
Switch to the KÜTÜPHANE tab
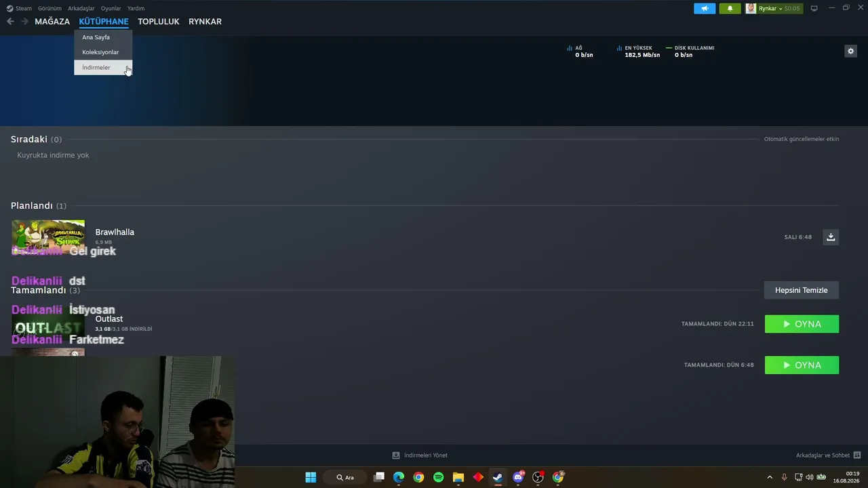coord(104,22)
